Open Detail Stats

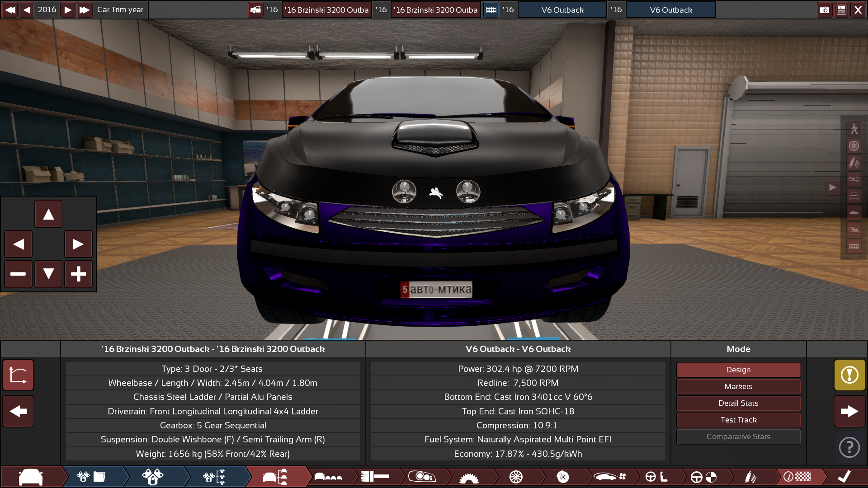(738, 403)
